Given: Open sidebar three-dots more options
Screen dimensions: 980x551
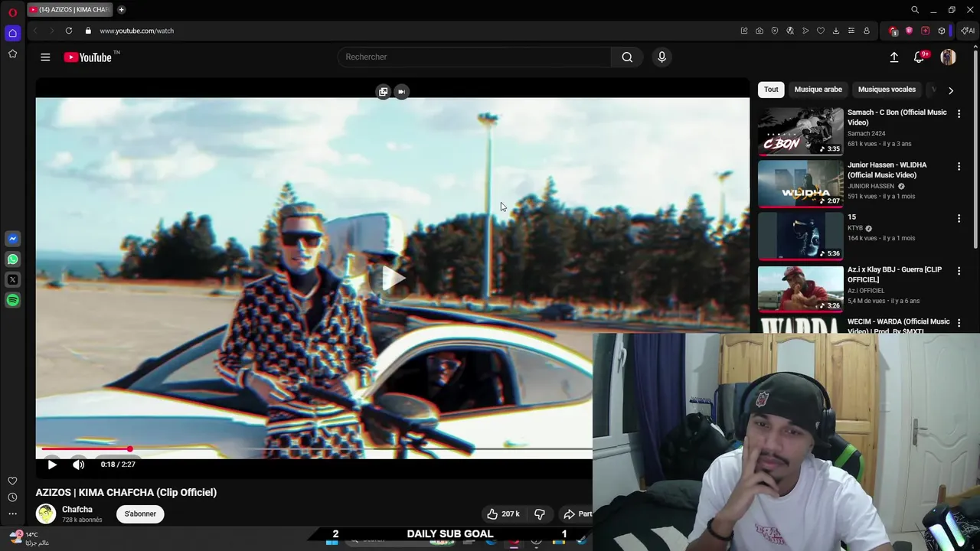Looking at the screenshot, I should click(12, 514).
